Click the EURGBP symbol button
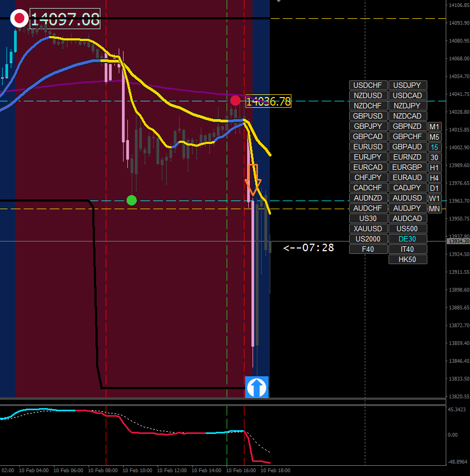Image resolution: width=470 pixels, height=476 pixels. (408, 167)
